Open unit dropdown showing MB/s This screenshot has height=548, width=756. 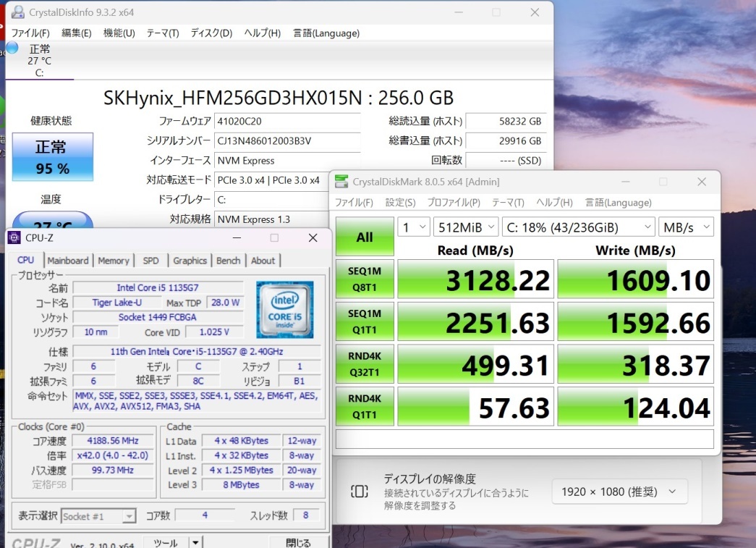pyautogui.click(x=686, y=227)
